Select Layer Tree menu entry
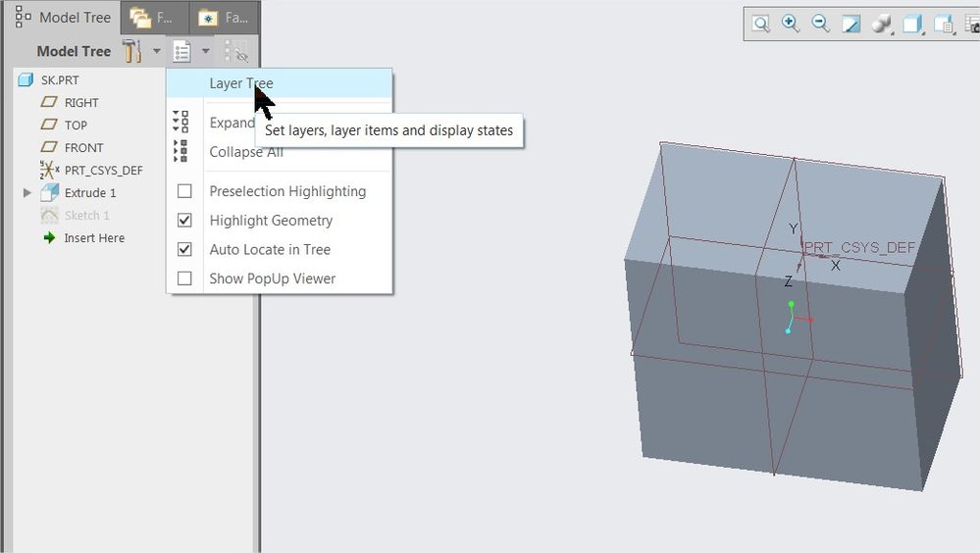This screenshot has width=980, height=553. (x=280, y=83)
